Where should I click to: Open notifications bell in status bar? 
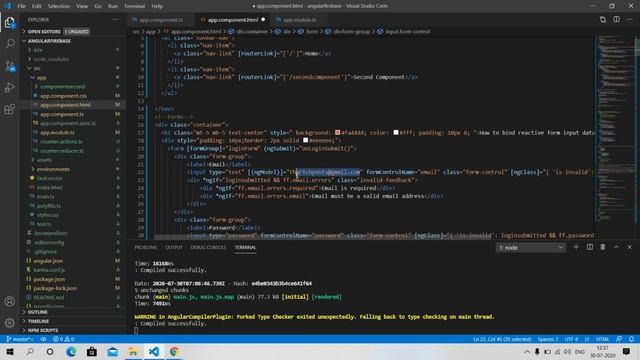pyautogui.click(x=631, y=339)
